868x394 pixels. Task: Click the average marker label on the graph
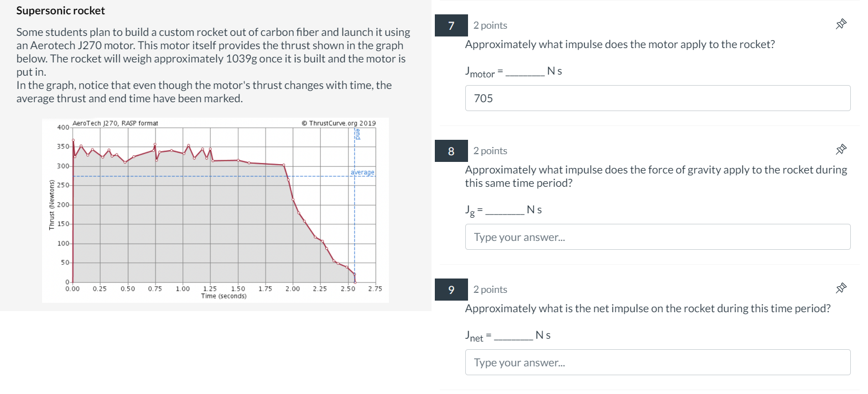(x=363, y=172)
